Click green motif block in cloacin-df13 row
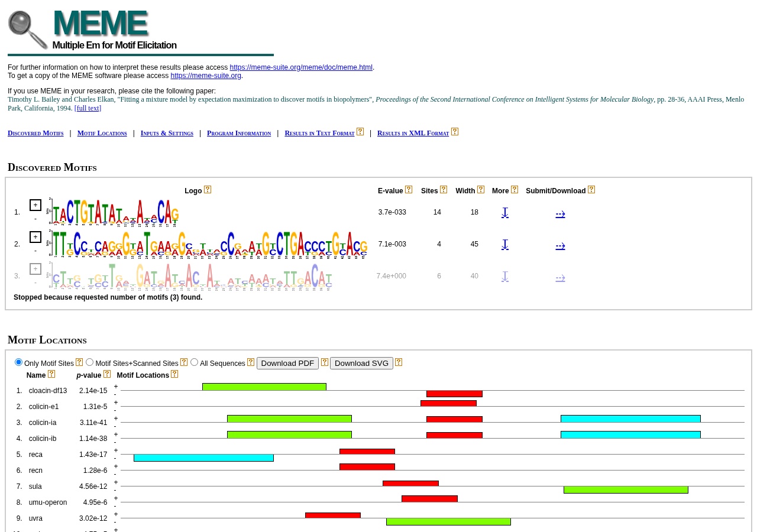 click(x=264, y=387)
